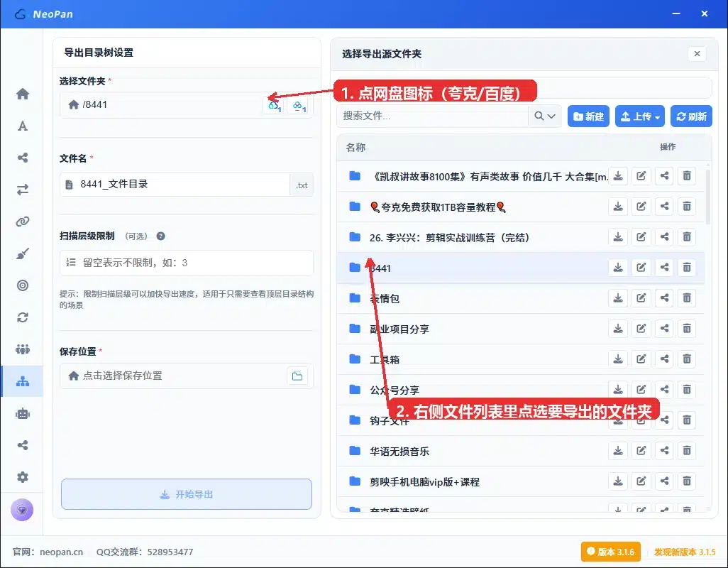Click the help question mark icon
Image resolution: width=728 pixels, height=568 pixels.
tap(160, 236)
